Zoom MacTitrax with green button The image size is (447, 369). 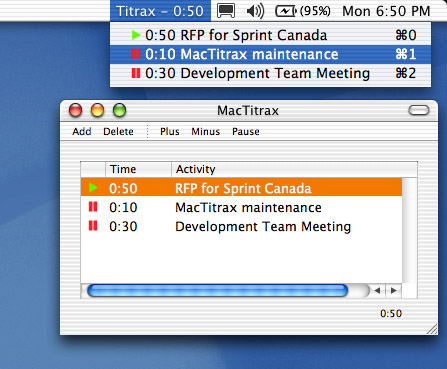(119, 110)
